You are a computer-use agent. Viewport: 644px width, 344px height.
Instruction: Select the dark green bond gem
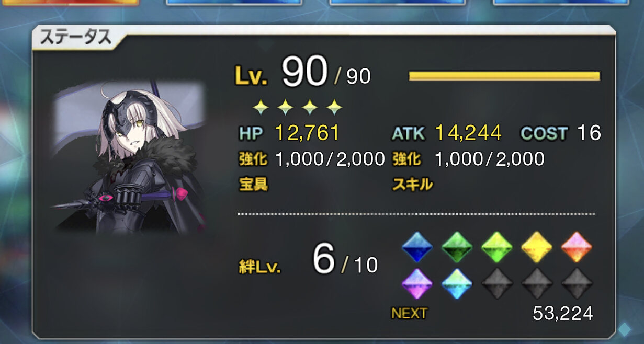pos(457,247)
